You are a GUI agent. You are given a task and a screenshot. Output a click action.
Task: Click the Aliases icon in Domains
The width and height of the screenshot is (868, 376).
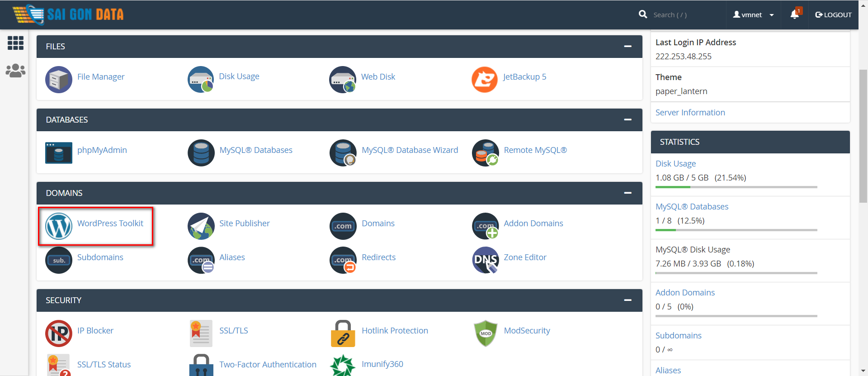pos(201,260)
